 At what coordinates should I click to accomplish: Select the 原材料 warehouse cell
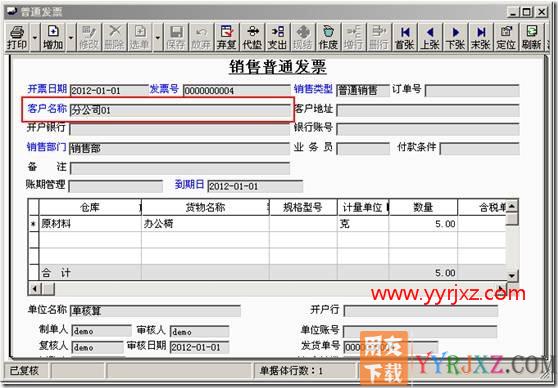[x=90, y=224]
